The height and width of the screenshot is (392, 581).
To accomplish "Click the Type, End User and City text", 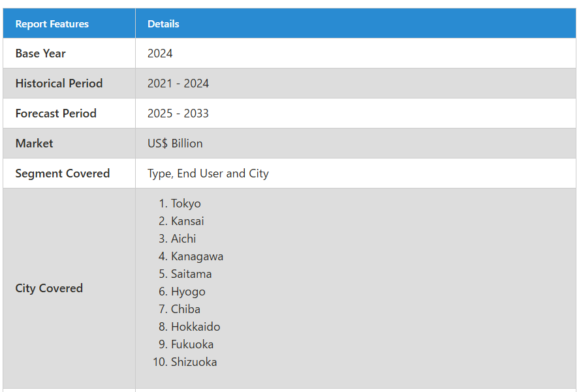I will click(x=208, y=173).
